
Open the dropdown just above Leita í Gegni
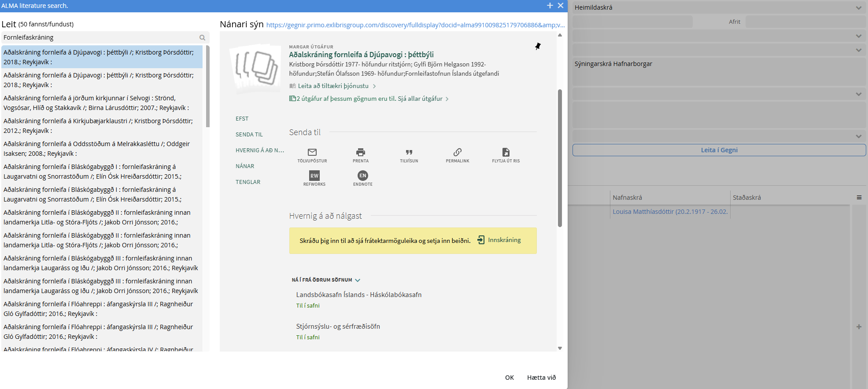pyautogui.click(x=859, y=136)
